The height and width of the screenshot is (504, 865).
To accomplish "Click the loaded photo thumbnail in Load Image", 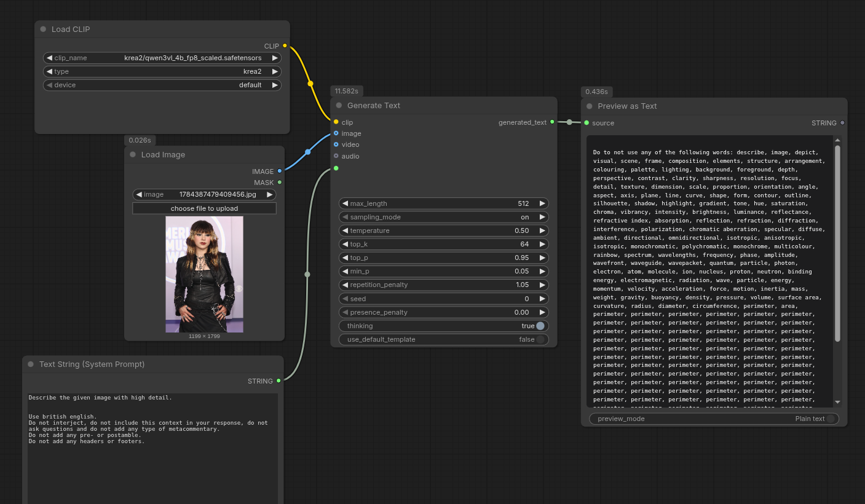I will (x=204, y=274).
